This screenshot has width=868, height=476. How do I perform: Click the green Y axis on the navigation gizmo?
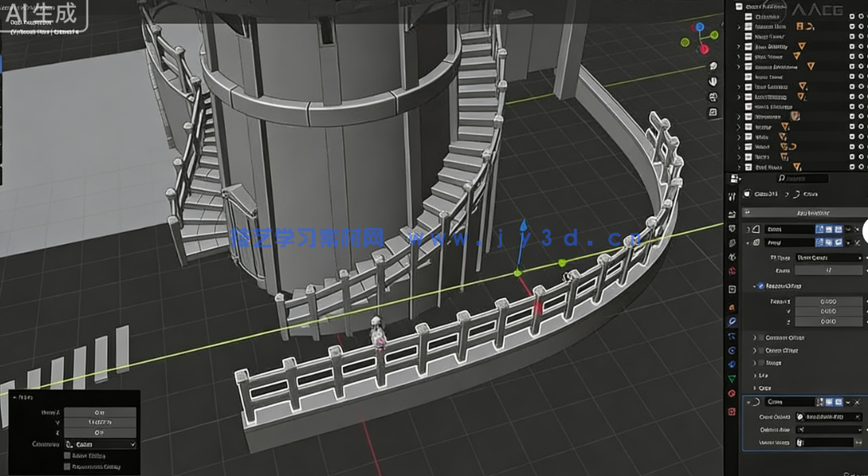(x=713, y=35)
